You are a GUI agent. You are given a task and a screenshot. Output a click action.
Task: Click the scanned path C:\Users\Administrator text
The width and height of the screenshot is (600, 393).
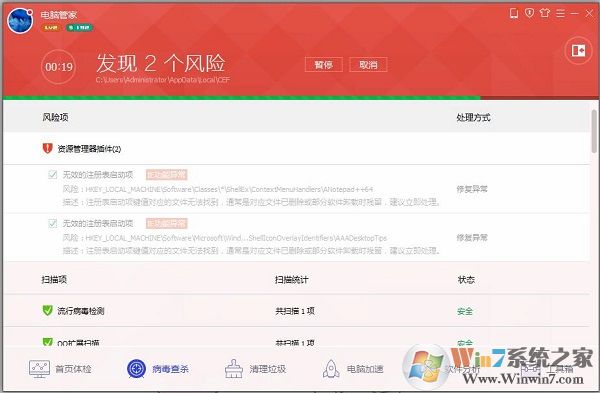pyautogui.click(x=163, y=80)
